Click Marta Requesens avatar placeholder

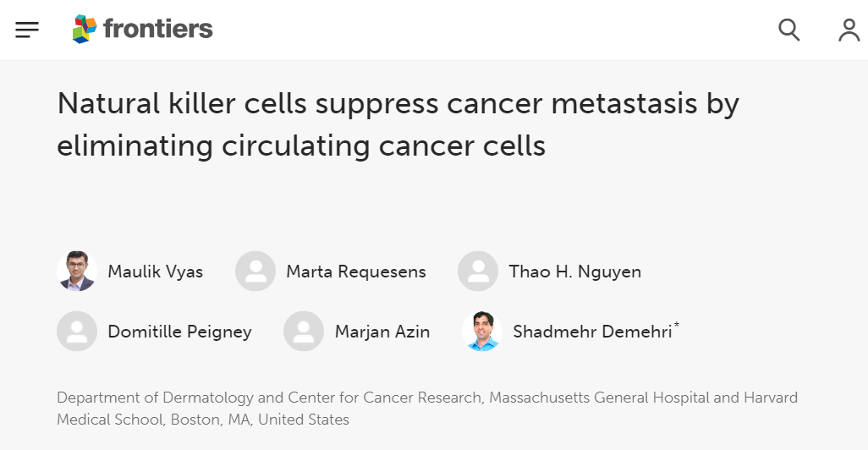click(x=255, y=272)
